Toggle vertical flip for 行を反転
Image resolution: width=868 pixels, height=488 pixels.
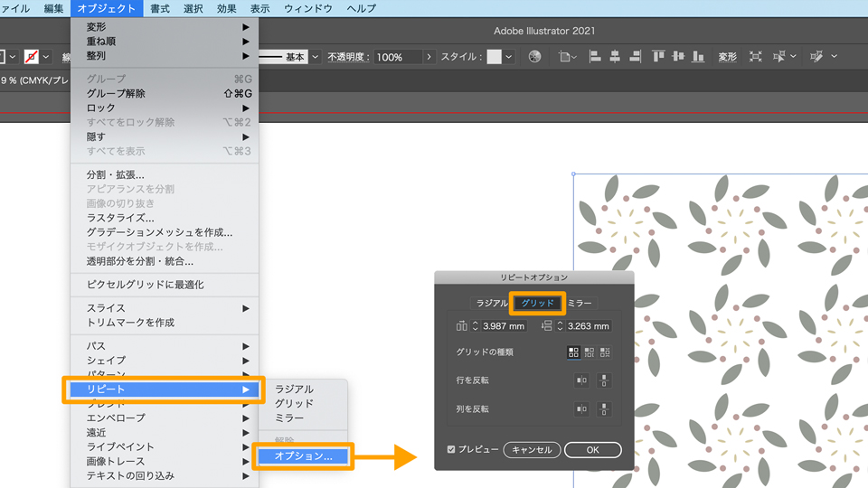point(604,380)
